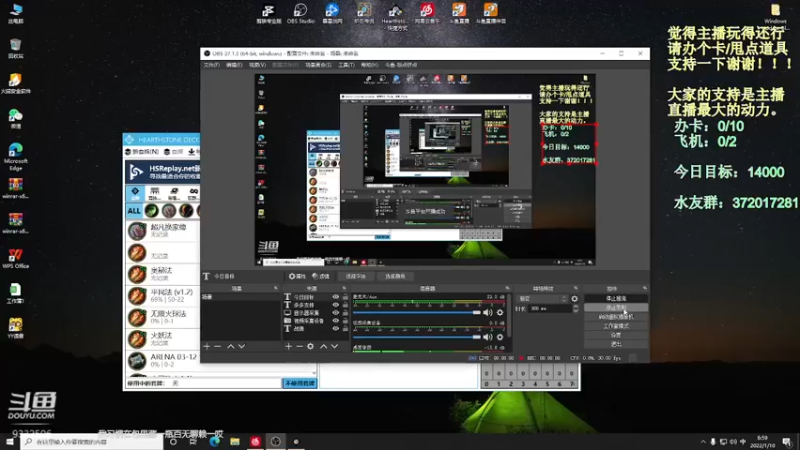Open NetEase Cloud Music red desktop shortcut
This screenshot has height=450, width=800.
pos(427,14)
